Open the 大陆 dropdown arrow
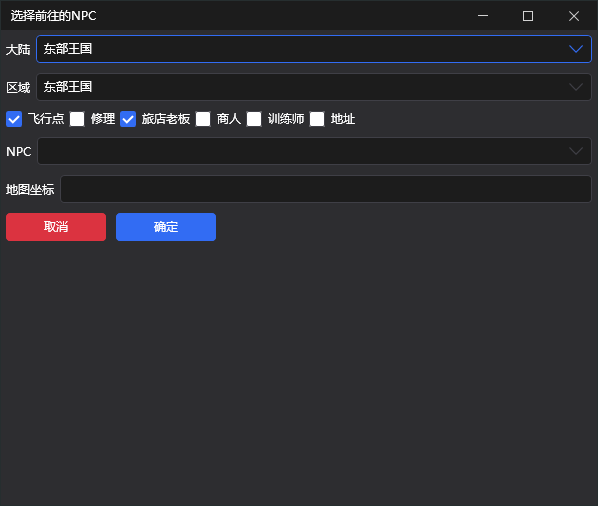Viewport: 598px width, 506px height. [x=576, y=49]
